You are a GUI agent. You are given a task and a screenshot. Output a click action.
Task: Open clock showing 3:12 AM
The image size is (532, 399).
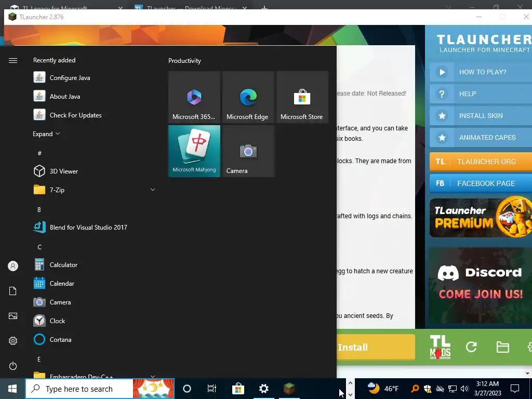tap(487, 389)
